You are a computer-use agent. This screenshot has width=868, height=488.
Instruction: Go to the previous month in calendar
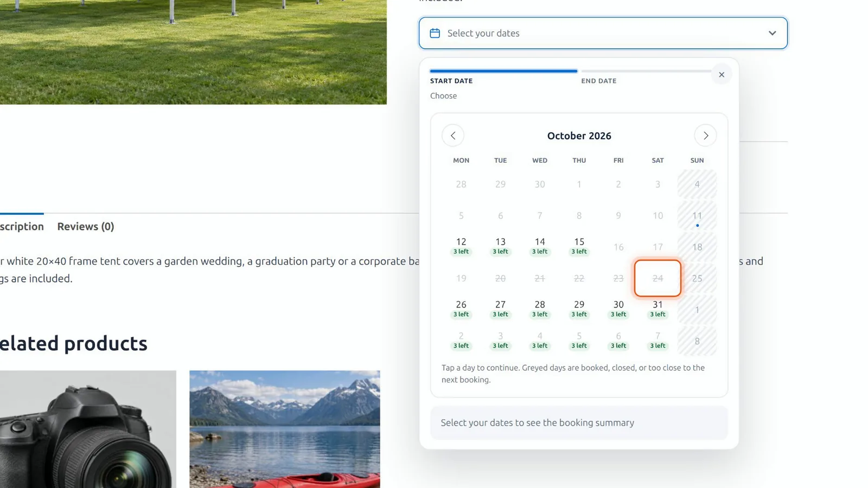point(452,136)
